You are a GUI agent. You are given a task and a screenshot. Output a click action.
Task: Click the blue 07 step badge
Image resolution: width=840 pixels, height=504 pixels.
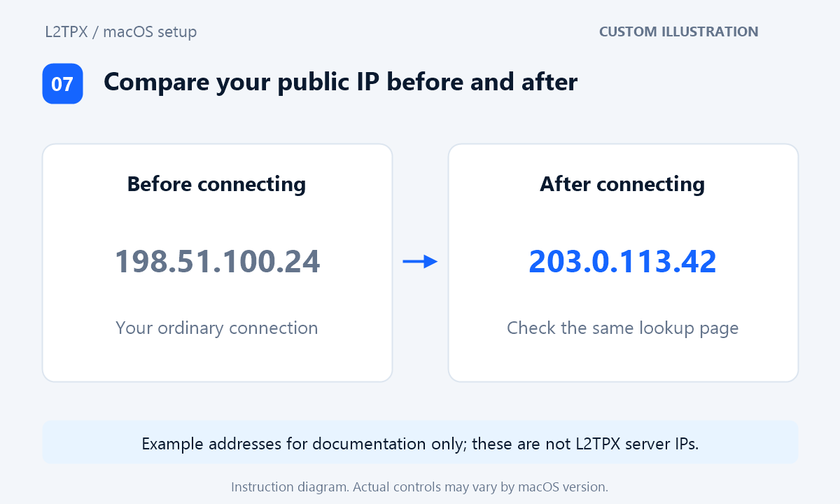[62, 83]
